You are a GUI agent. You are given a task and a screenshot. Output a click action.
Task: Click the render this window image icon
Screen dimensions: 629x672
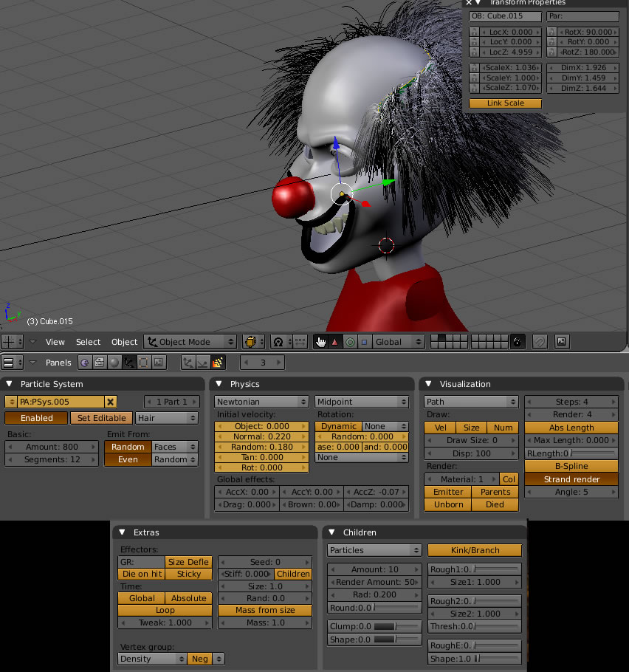click(562, 342)
